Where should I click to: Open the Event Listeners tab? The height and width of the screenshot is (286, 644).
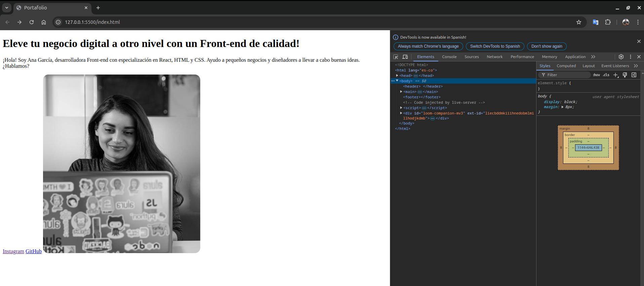[615, 66]
